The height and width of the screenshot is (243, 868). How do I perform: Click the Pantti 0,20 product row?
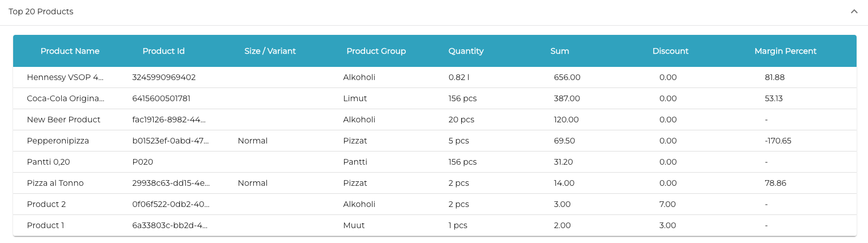click(x=48, y=162)
